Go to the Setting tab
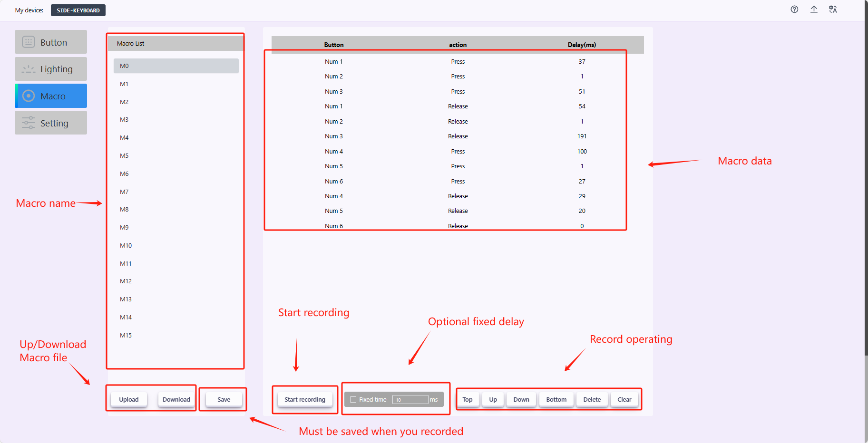 pos(51,123)
